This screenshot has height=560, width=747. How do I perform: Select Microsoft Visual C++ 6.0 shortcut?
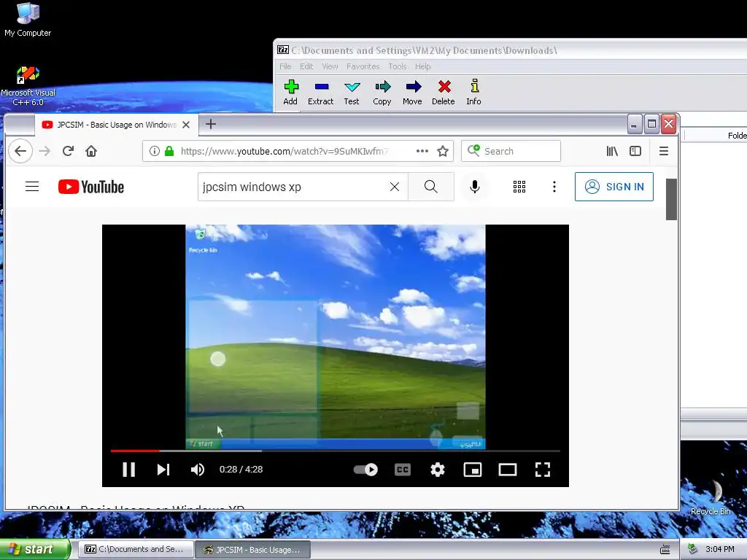pos(28,86)
